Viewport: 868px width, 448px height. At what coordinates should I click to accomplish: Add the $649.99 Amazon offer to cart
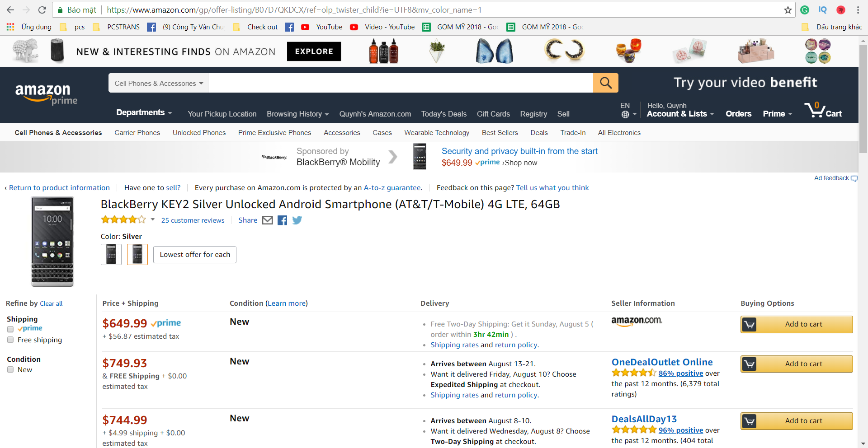click(797, 324)
